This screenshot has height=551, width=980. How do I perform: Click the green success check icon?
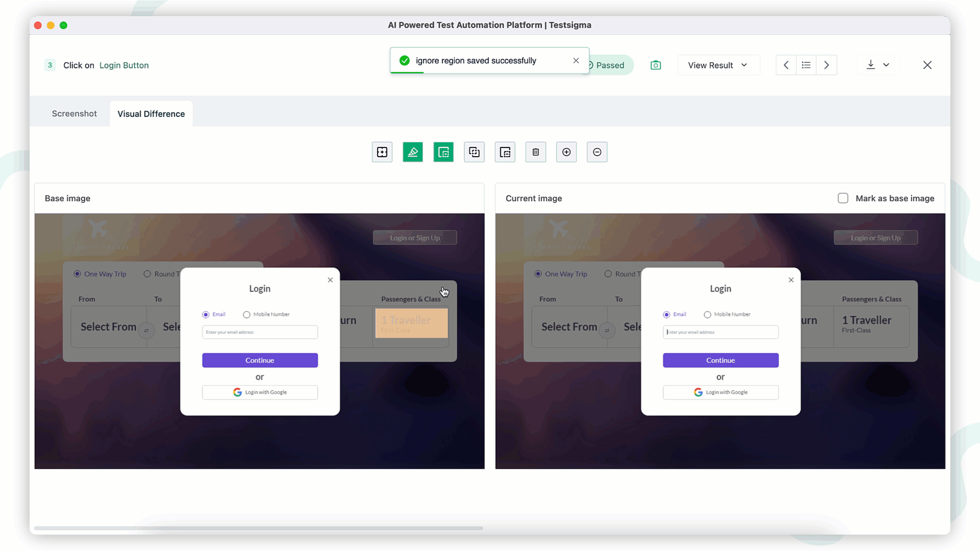[404, 61]
